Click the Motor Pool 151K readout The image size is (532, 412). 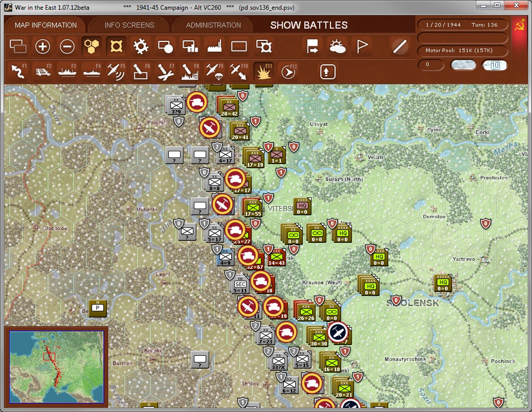462,51
